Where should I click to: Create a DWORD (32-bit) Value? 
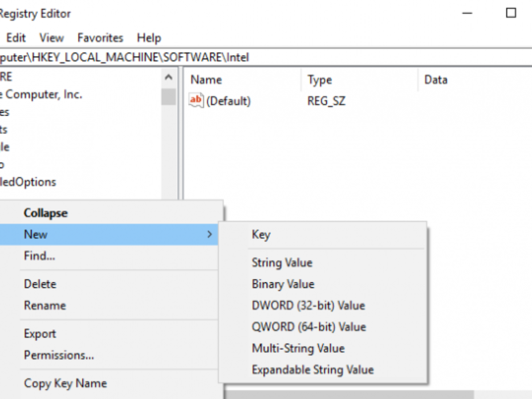pyautogui.click(x=308, y=305)
